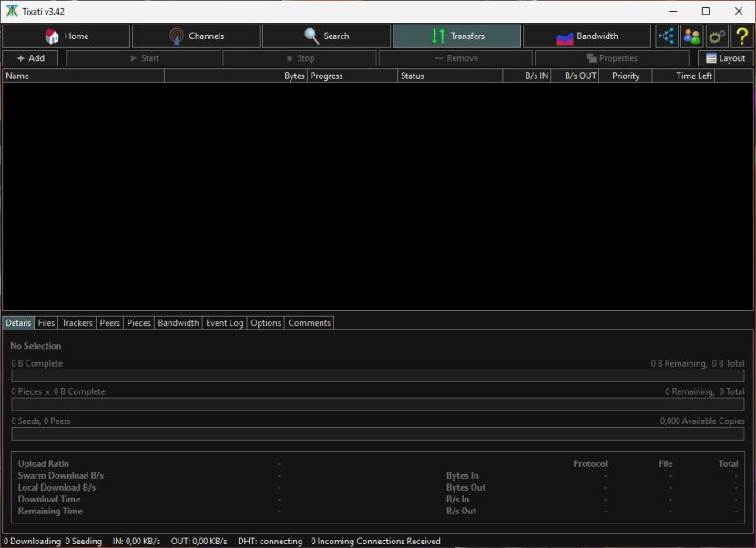Open the Search section
Viewport: 756px width, 548px height.
(x=326, y=36)
